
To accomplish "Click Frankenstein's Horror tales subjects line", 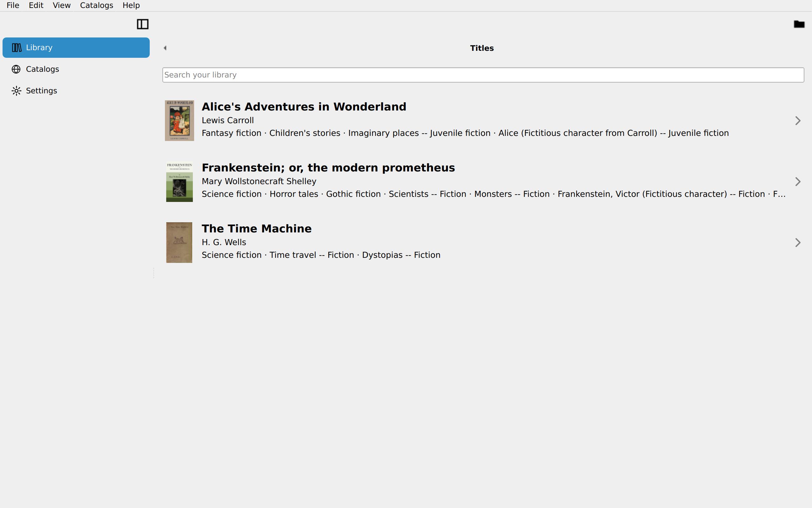I will point(493,194).
